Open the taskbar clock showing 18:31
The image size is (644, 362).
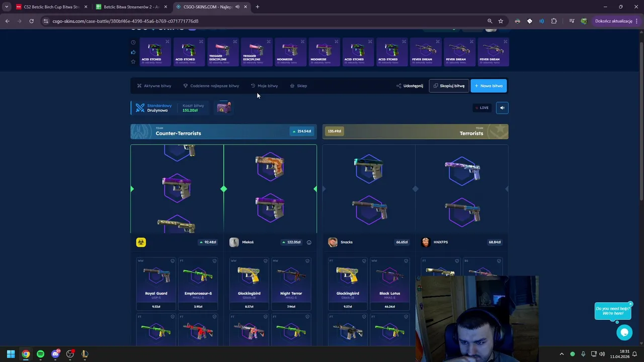[619, 354]
